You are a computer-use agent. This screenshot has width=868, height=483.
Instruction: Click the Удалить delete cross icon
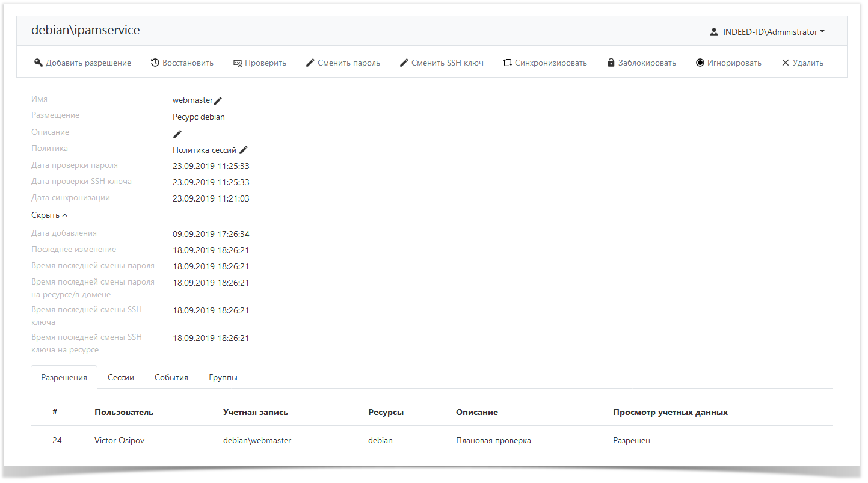(784, 62)
